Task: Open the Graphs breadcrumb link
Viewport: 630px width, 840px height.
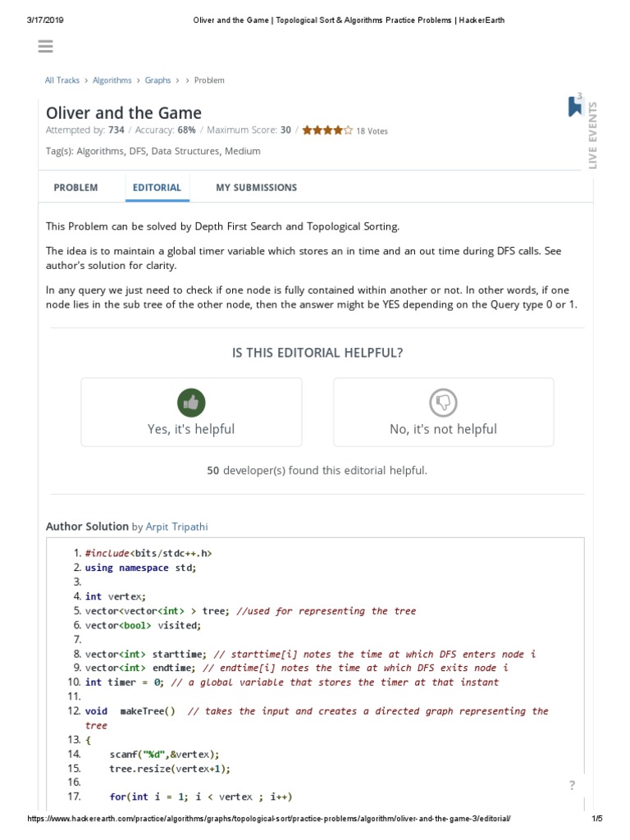Action: click(157, 80)
